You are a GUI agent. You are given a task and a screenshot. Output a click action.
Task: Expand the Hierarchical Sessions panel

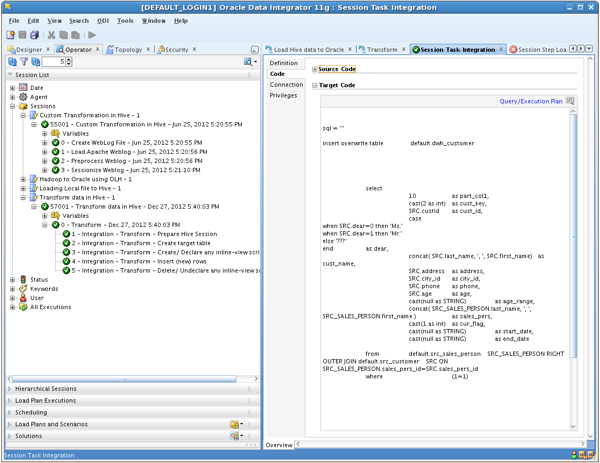pos(10,388)
